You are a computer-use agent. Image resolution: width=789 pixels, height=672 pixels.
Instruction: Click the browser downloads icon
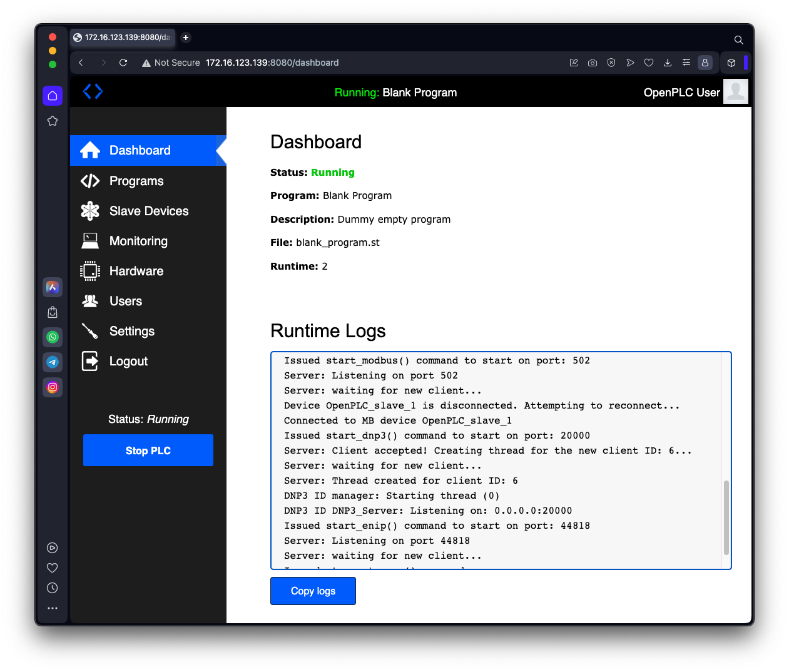[668, 63]
